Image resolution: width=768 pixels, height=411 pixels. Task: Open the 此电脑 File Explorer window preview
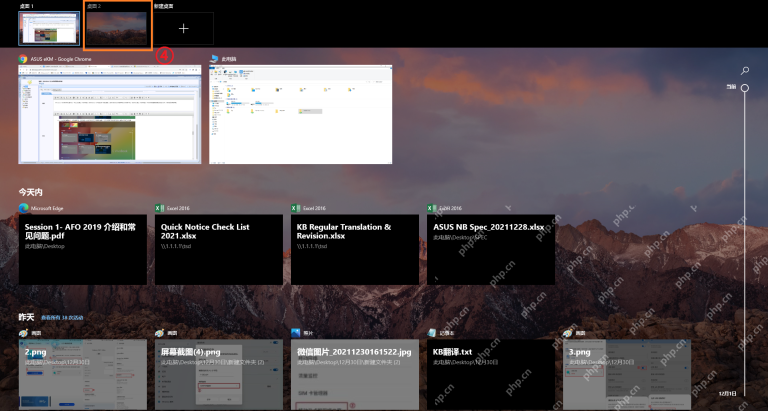point(301,114)
